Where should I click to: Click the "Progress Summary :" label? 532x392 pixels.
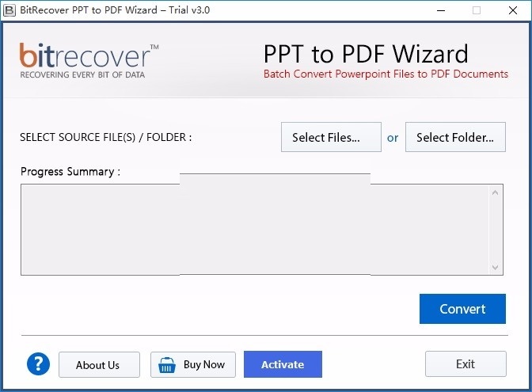coord(70,172)
